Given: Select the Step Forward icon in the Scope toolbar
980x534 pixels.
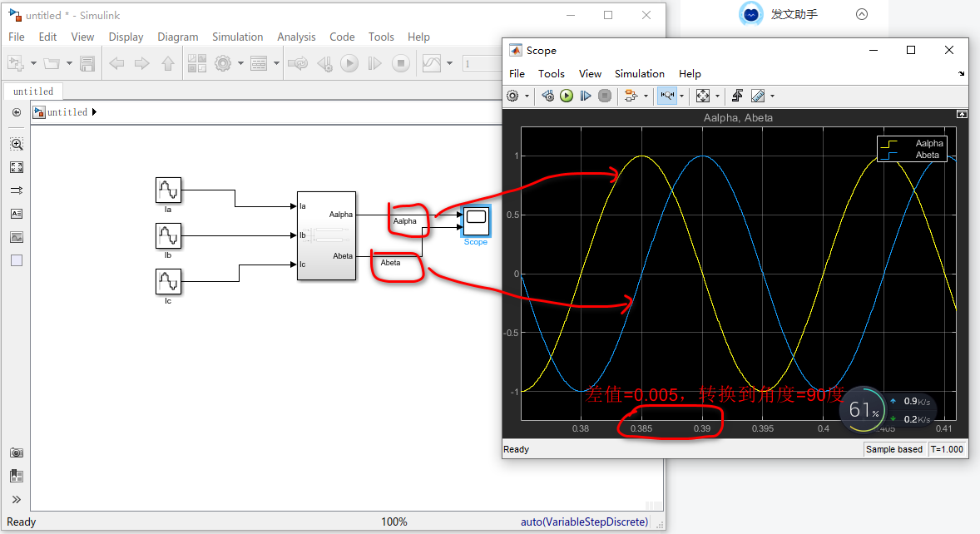Looking at the screenshot, I should pos(585,95).
